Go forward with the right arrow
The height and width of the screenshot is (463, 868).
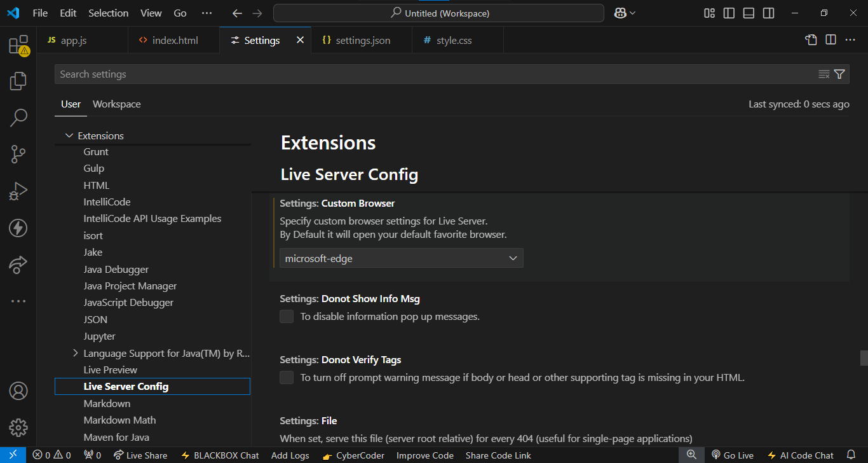[257, 13]
